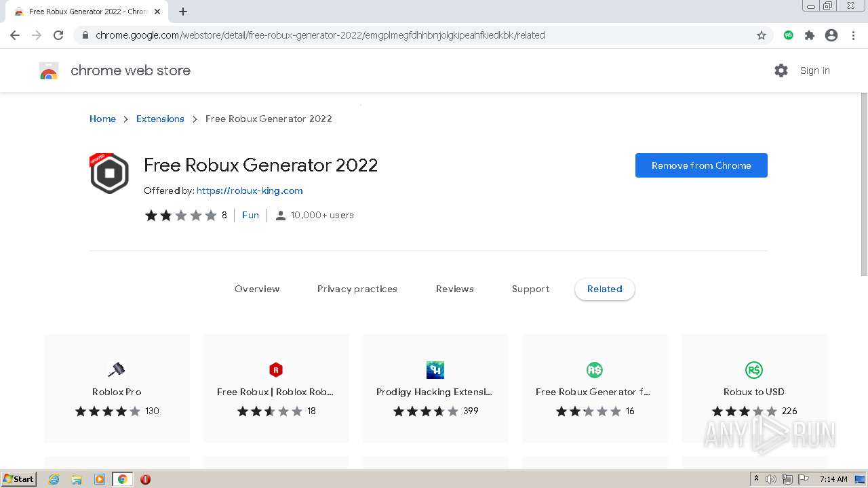Screen dimensions: 868x488
Task: Open the file explorer taskbar icon
Action: pos(77,479)
